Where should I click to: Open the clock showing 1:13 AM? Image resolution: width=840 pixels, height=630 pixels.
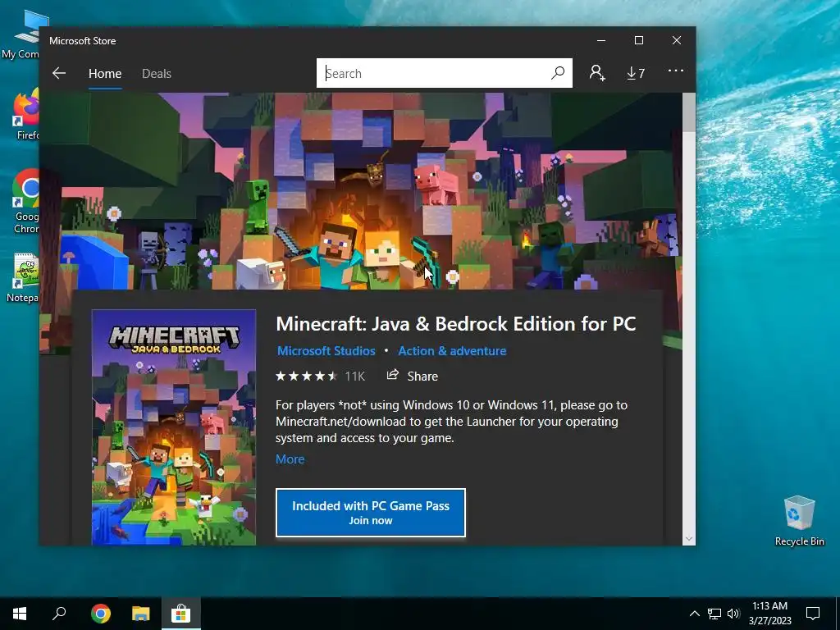click(769, 614)
